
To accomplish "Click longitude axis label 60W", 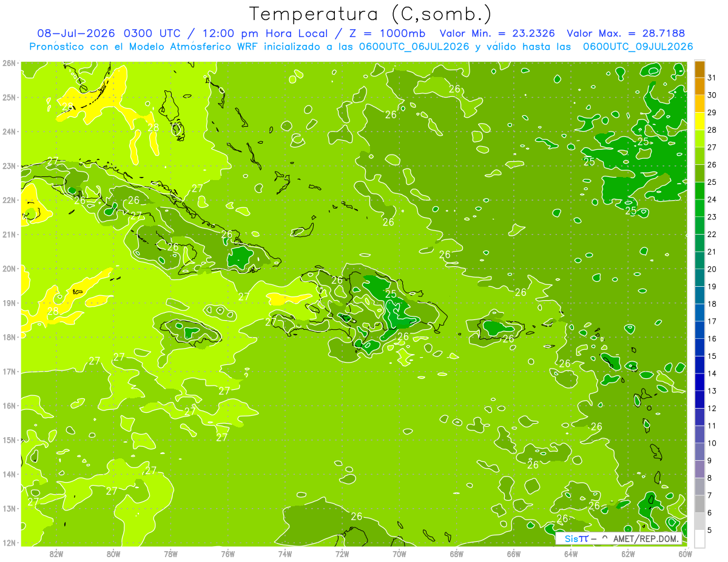I will pos(685,554).
